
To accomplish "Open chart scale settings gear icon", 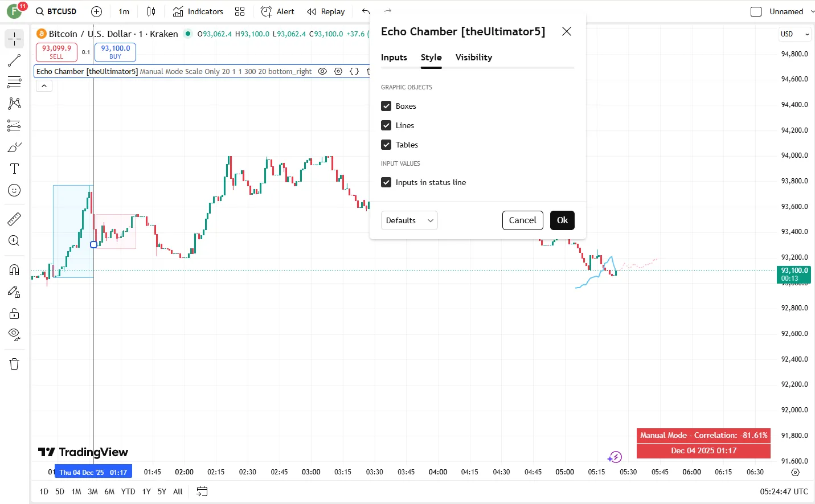I will coord(796,472).
